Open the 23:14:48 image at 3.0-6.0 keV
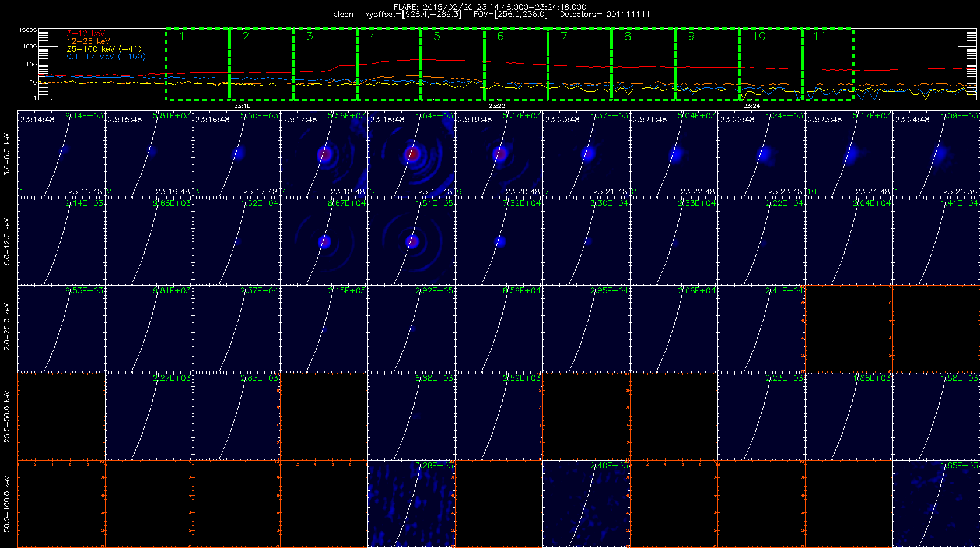 click(61, 154)
